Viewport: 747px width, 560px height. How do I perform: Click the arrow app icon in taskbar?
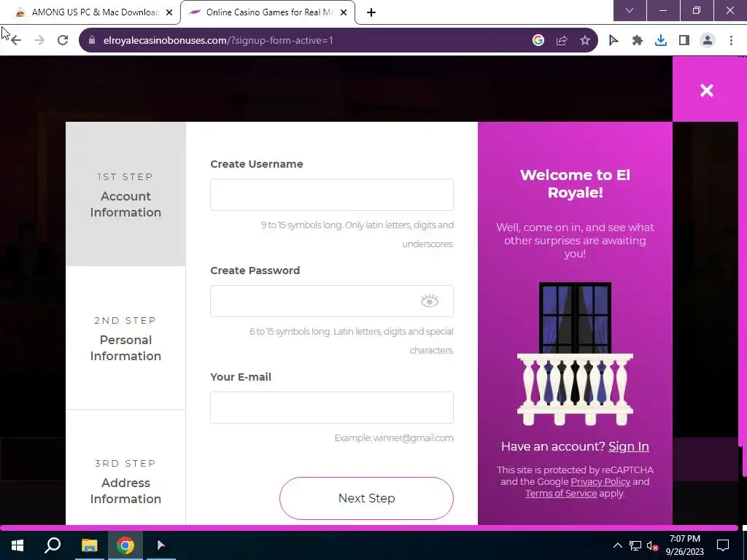pos(161,545)
